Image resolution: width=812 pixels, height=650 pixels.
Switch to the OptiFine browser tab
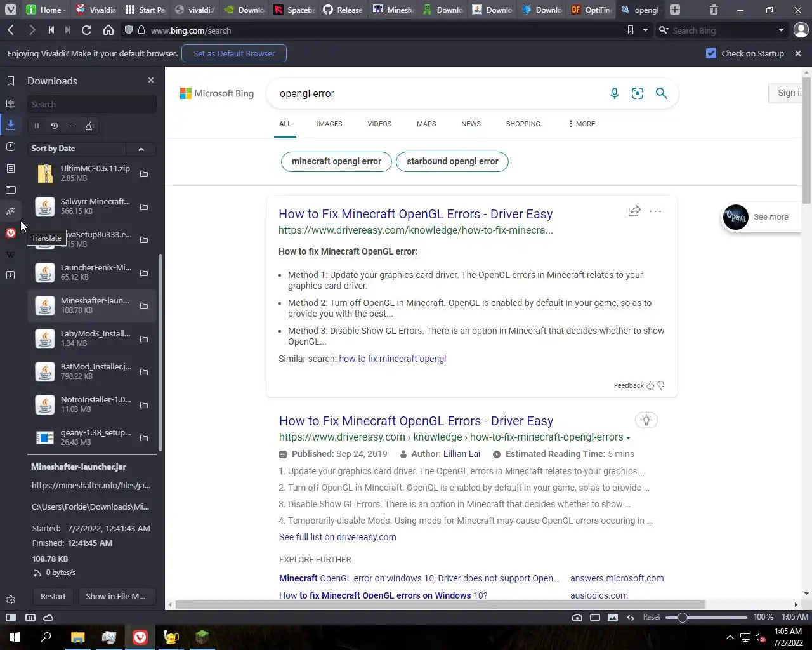(x=591, y=10)
